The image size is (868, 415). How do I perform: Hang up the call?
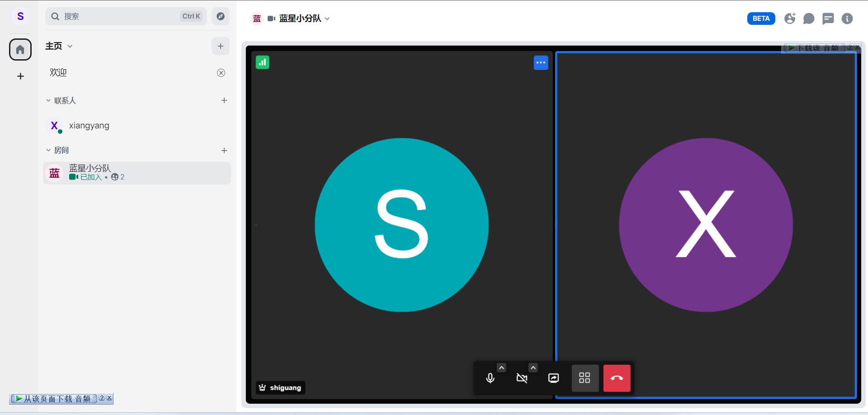click(617, 378)
